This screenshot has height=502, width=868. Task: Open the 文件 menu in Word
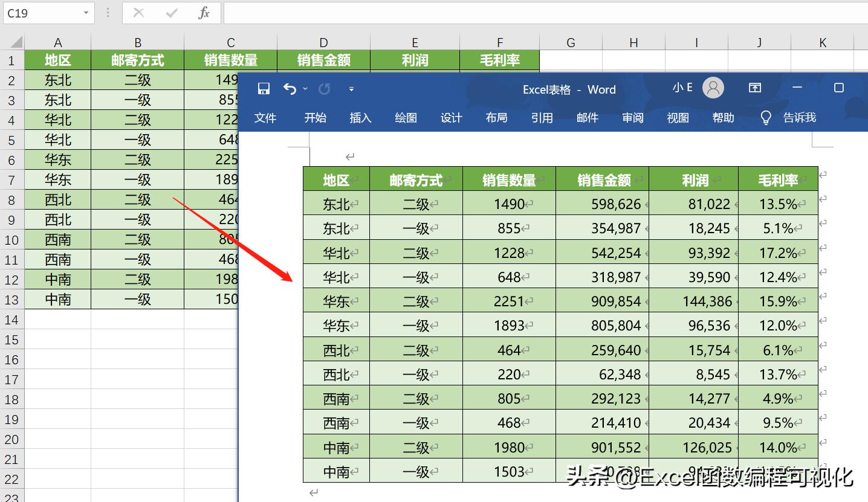click(265, 118)
